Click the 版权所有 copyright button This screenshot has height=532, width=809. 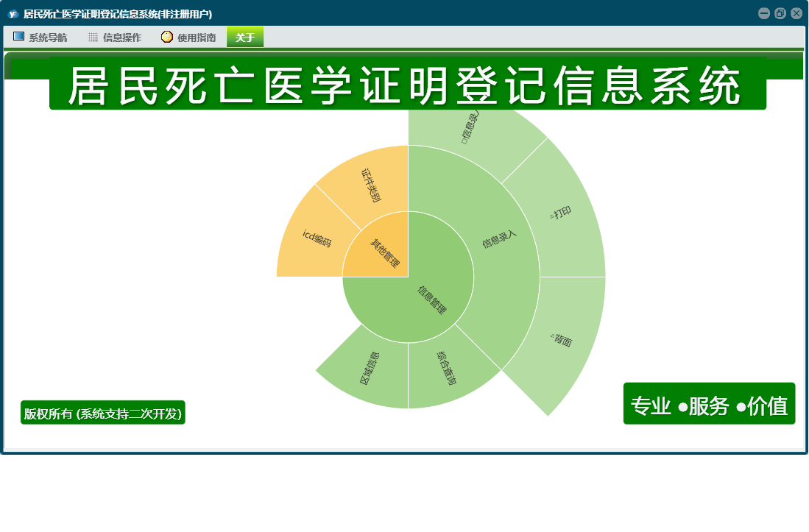pyautogui.click(x=102, y=413)
